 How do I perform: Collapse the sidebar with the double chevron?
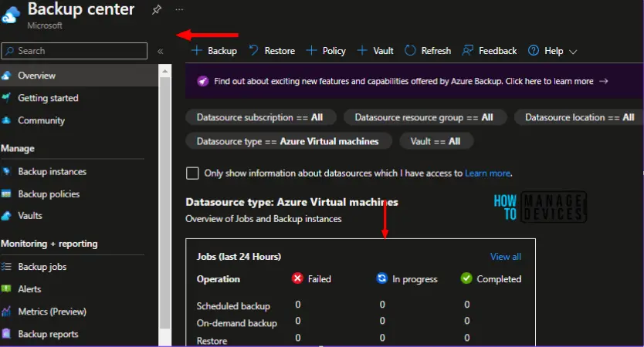160,51
